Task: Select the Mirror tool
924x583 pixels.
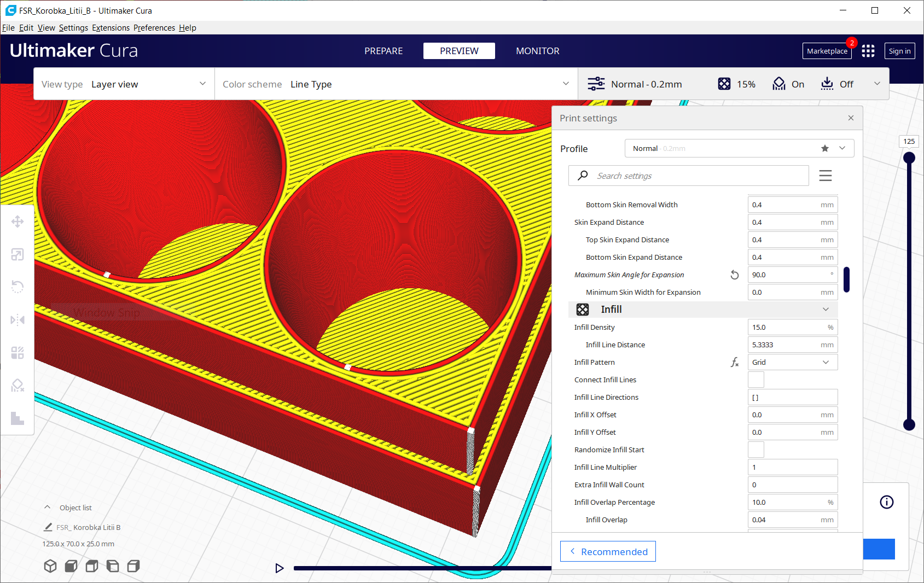Action: [17, 320]
